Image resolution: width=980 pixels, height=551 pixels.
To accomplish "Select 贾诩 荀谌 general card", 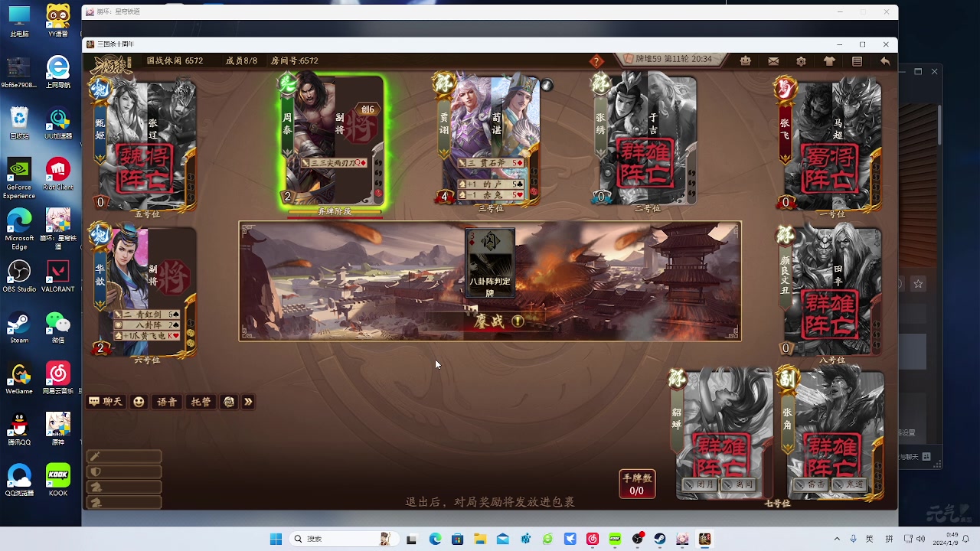I will pos(488,139).
